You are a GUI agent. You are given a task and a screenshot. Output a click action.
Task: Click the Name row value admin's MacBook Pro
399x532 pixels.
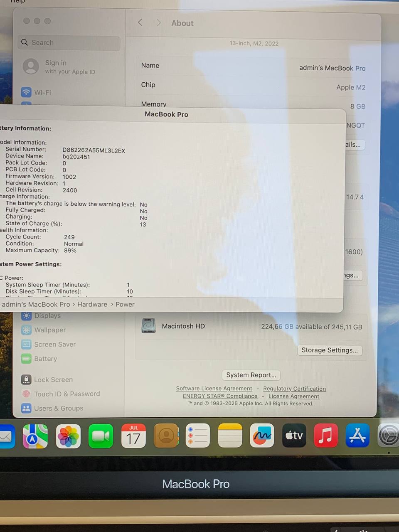tap(332, 68)
